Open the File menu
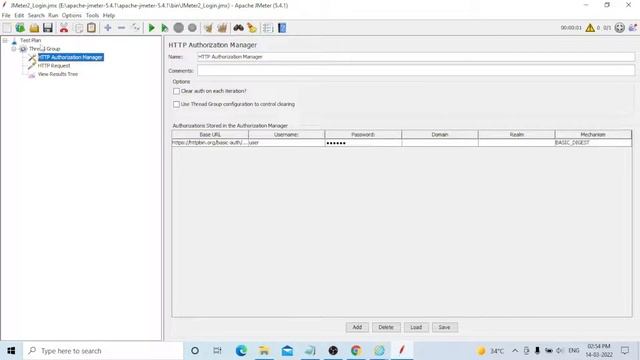Image resolution: width=640 pixels, height=360 pixels. click(6, 15)
